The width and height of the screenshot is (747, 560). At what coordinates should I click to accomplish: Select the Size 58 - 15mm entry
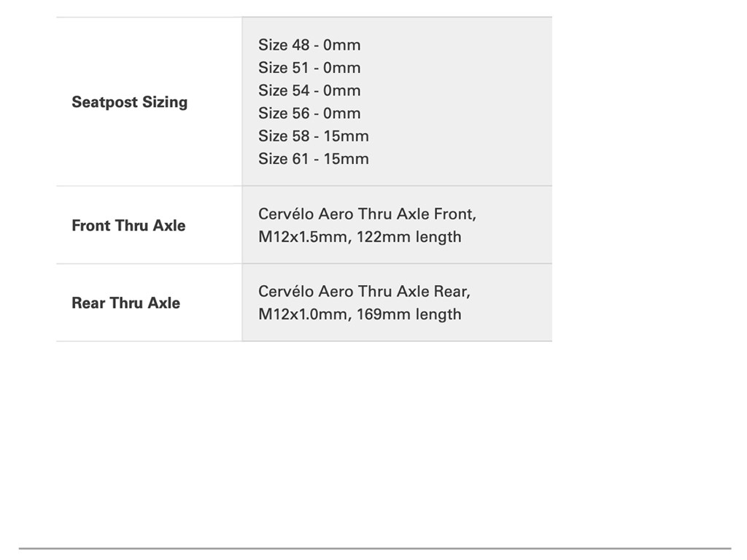(313, 136)
